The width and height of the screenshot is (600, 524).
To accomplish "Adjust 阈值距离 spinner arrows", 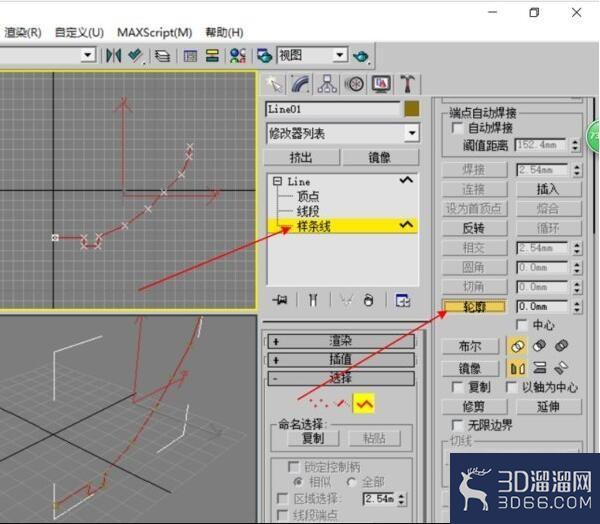I will click(575, 145).
